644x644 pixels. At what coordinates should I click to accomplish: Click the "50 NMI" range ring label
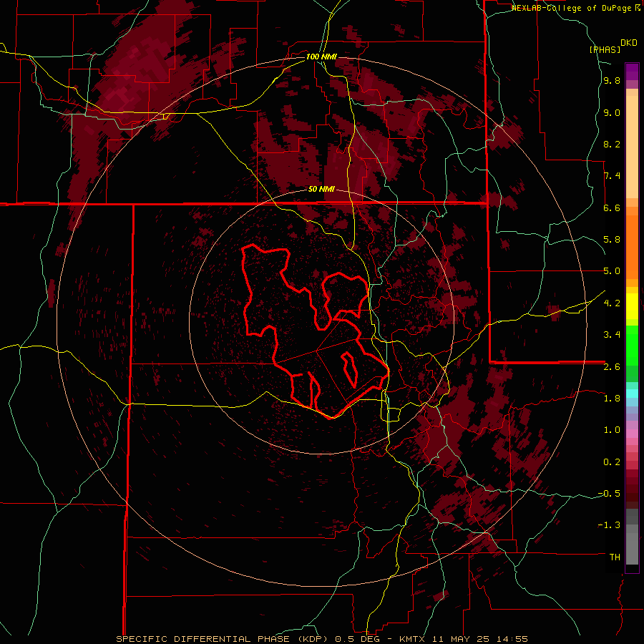321,190
